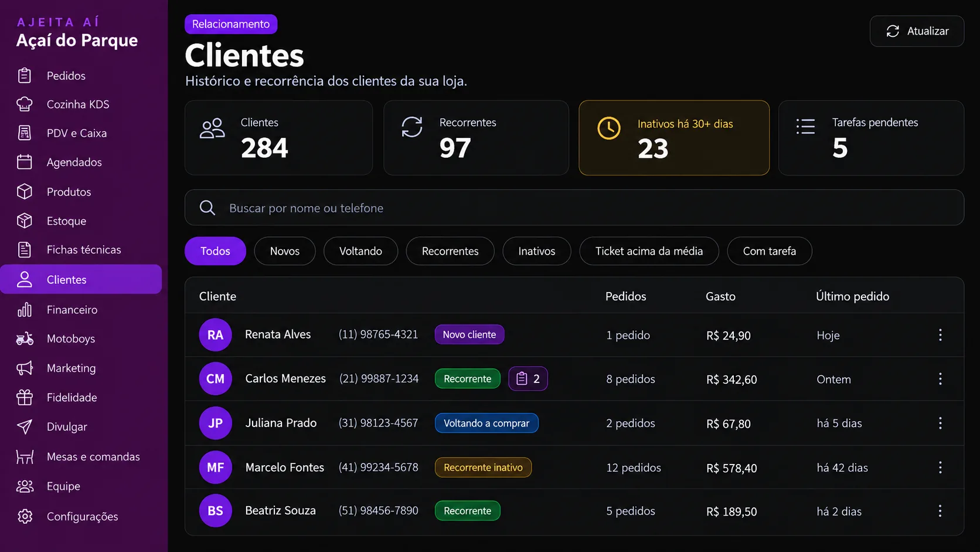The image size is (980, 552).
Task: Filter clients by Novos
Action: (x=285, y=251)
